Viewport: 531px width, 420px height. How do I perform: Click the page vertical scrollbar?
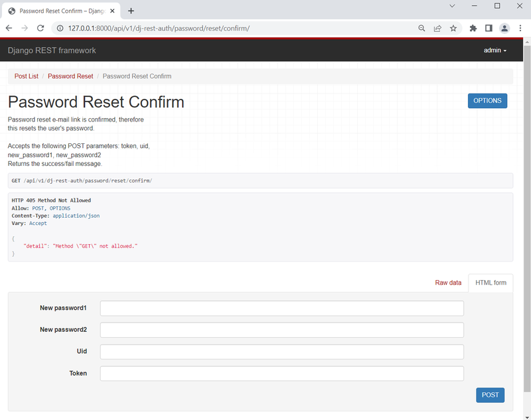click(x=527, y=219)
